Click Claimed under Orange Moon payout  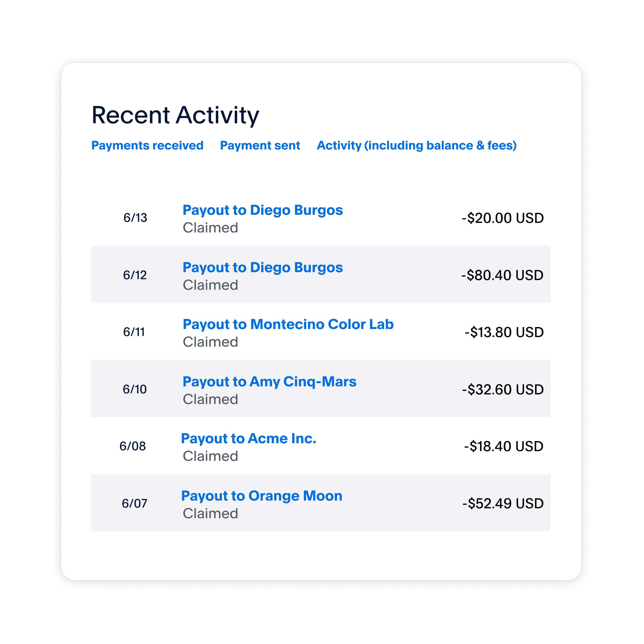click(x=210, y=513)
